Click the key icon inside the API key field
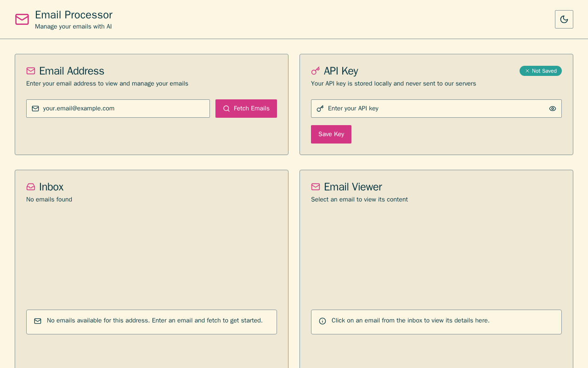Image resolution: width=588 pixels, height=368 pixels. (320, 109)
